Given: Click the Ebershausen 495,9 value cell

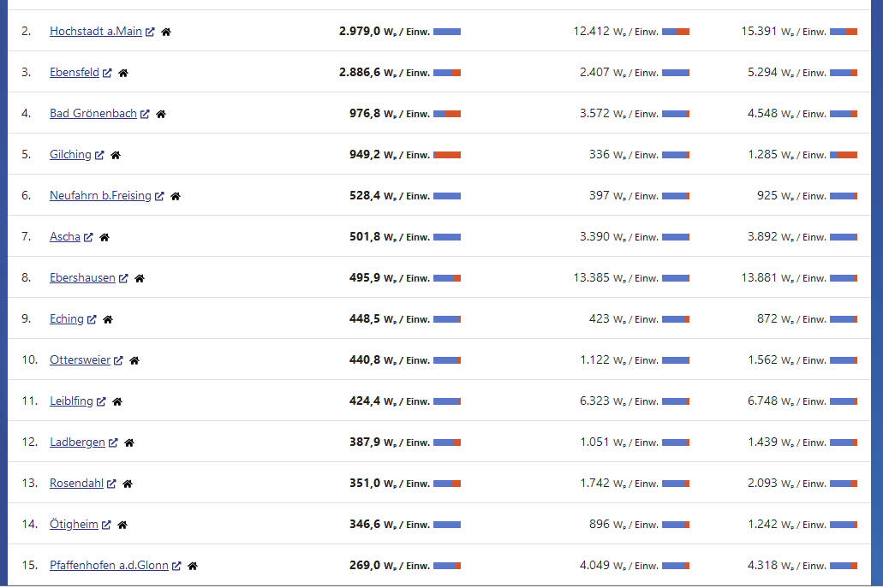Looking at the screenshot, I should 390,278.
